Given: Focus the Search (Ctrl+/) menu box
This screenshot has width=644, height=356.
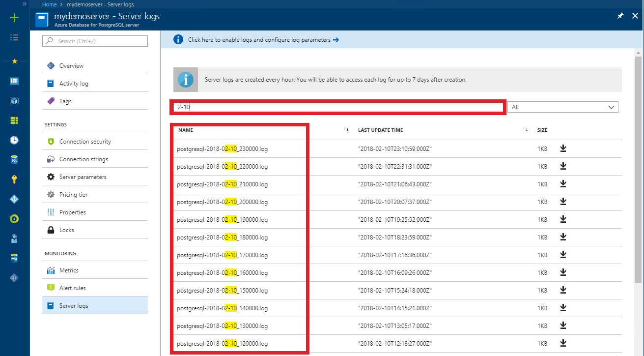Looking at the screenshot, I should tap(95, 41).
